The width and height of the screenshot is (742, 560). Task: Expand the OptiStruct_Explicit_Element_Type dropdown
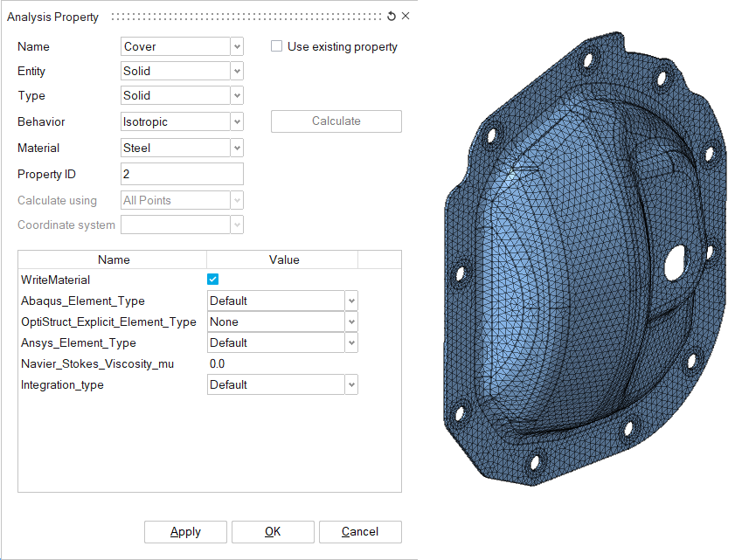coord(351,321)
